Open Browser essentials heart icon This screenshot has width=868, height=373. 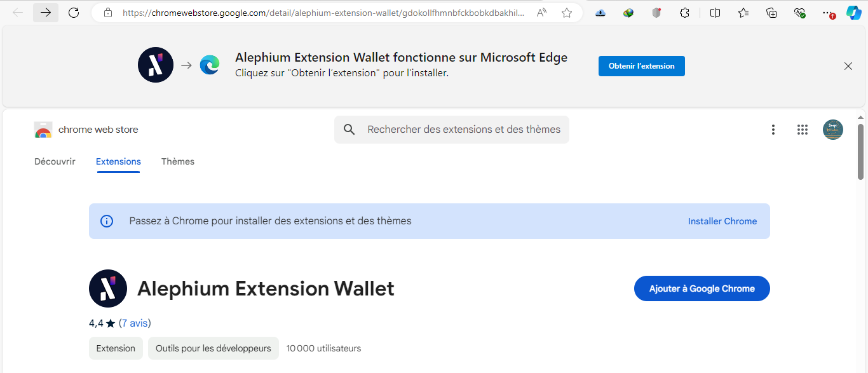click(x=799, y=13)
